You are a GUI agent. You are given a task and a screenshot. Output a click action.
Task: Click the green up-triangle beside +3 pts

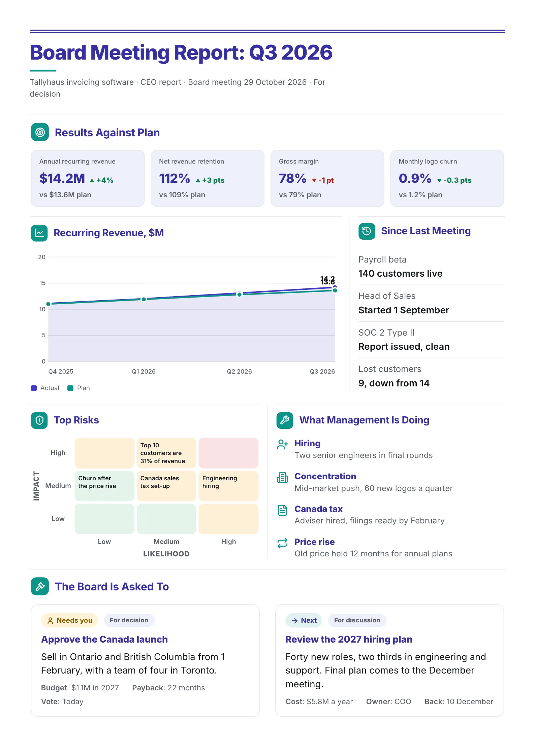(x=198, y=180)
